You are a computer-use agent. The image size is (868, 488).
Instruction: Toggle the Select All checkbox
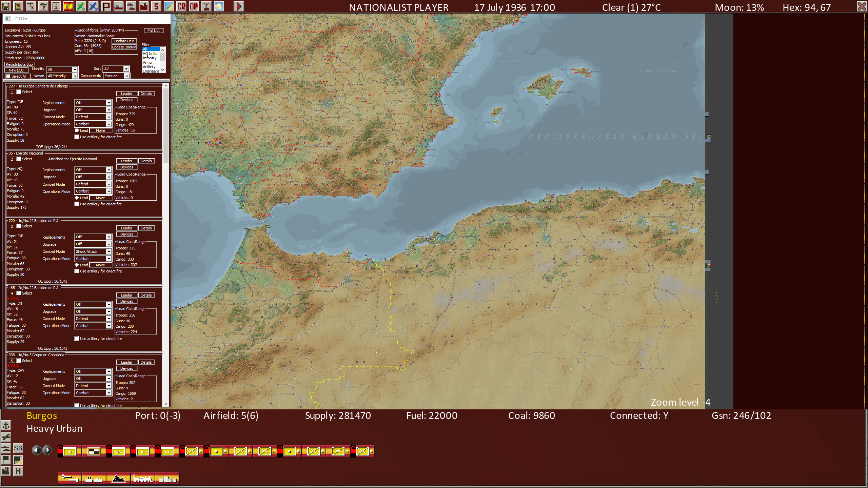(8, 76)
